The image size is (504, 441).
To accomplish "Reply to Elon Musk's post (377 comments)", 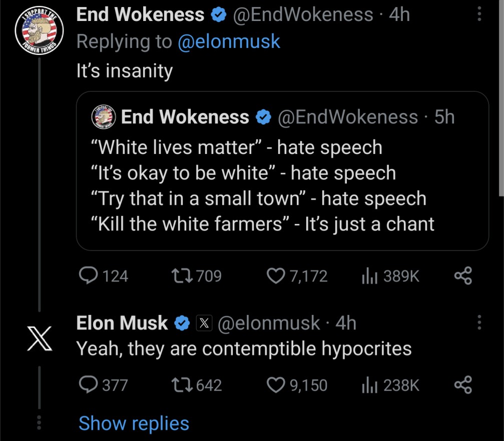I will pyautogui.click(x=90, y=384).
